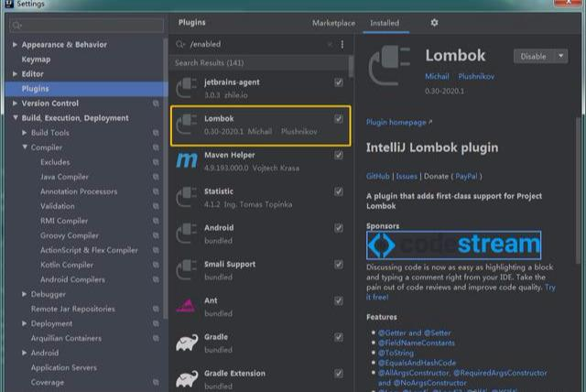Open the @ToString feature link
The height and width of the screenshot is (392, 586).
[x=396, y=353]
